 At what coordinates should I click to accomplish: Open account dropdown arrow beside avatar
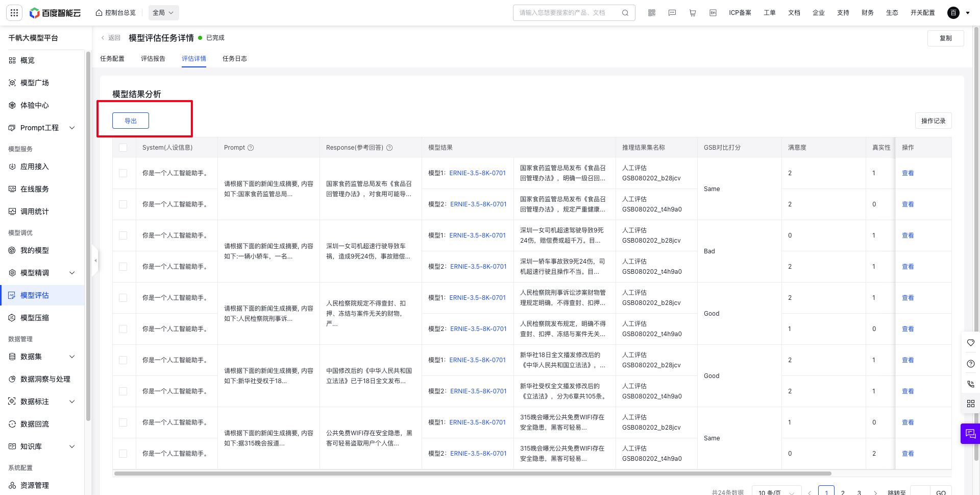pyautogui.click(x=968, y=13)
